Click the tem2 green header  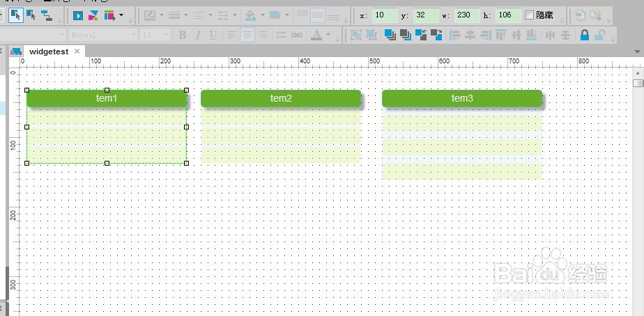281,99
